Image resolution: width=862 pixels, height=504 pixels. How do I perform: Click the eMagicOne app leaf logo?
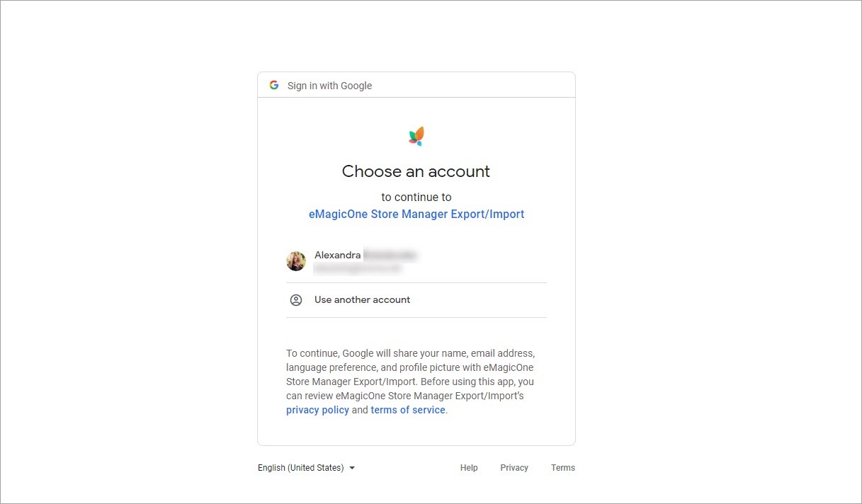pyautogui.click(x=416, y=136)
